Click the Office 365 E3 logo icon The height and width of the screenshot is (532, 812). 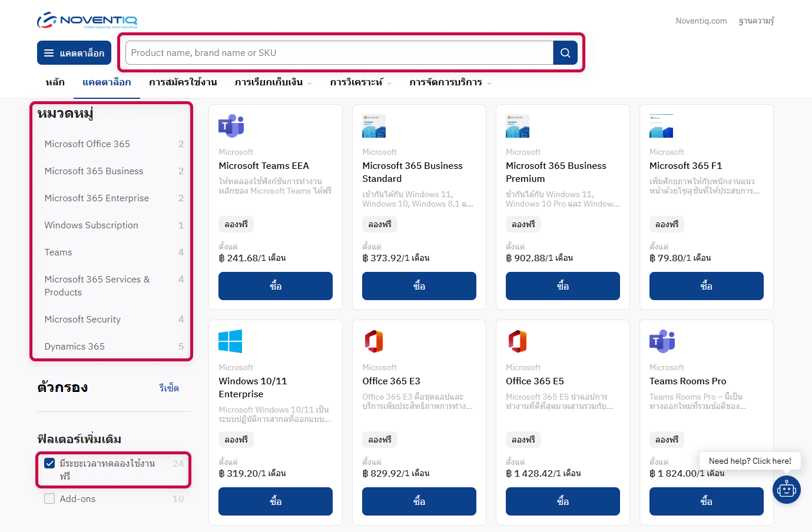(374, 341)
